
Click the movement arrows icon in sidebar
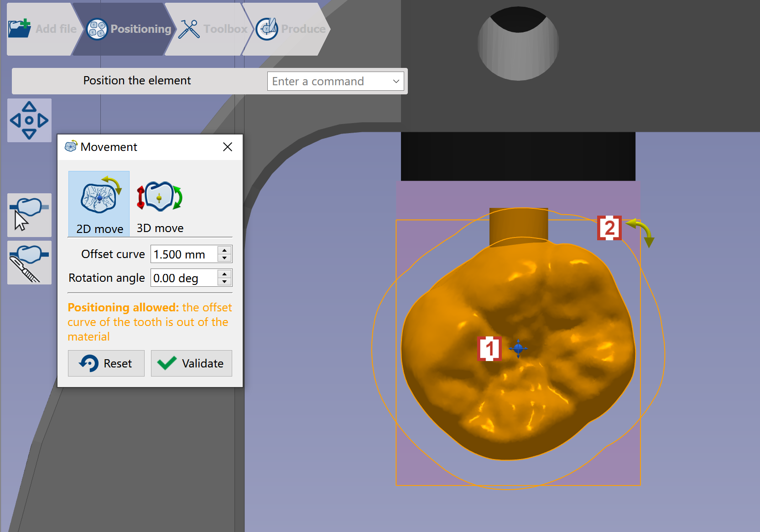click(29, 120)
